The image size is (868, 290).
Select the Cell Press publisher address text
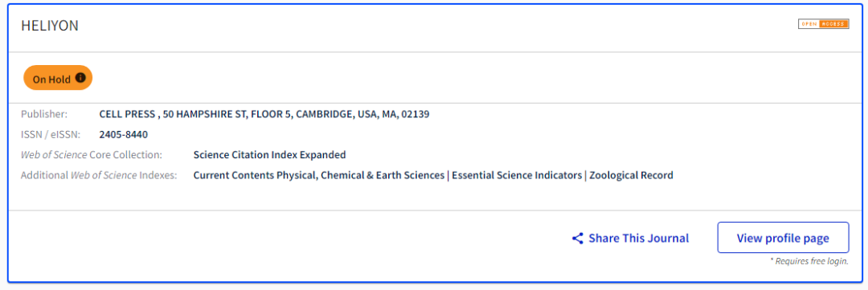click(264, 115)
